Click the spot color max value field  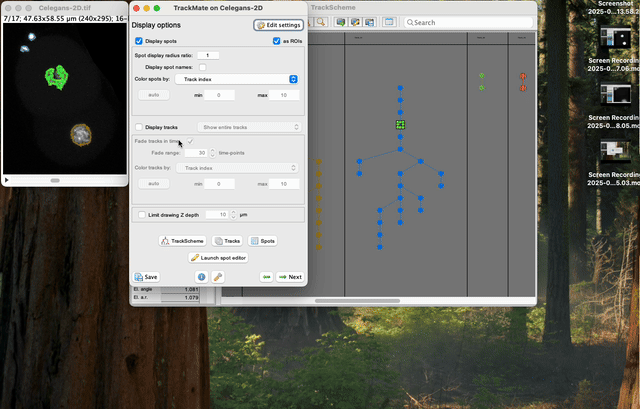coord(284,95)
